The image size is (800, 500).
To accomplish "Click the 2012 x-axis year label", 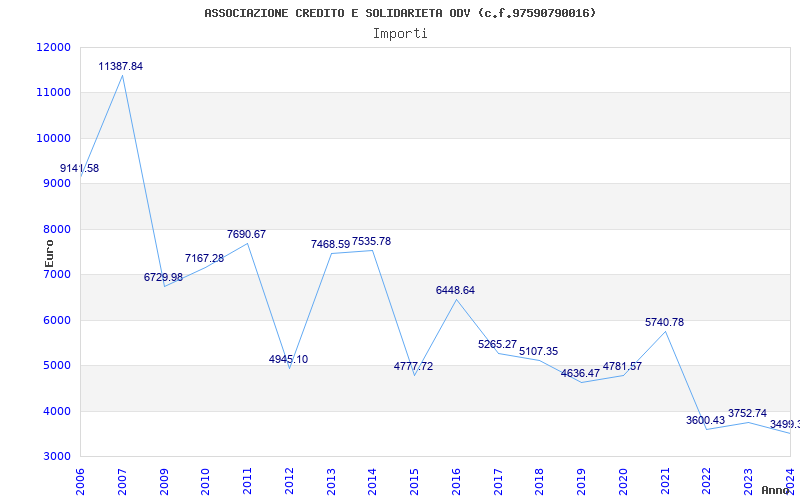I will [x=289, y=482].
